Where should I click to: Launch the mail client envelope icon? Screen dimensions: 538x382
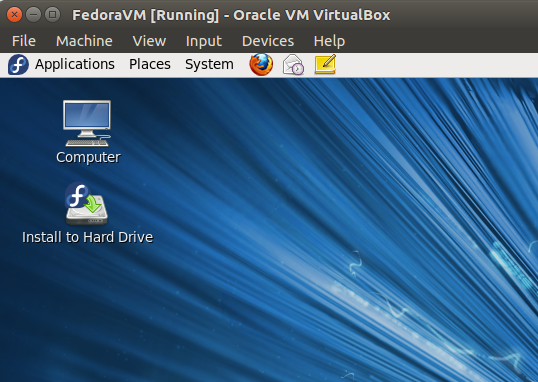(x=293, y=65)
